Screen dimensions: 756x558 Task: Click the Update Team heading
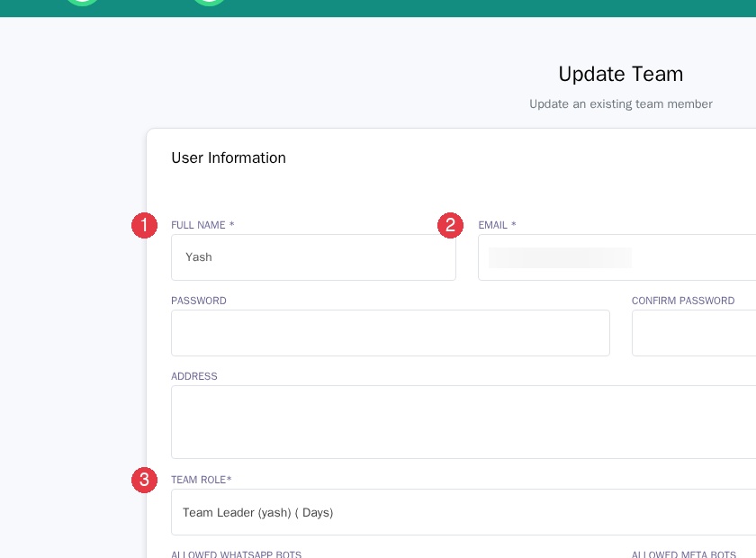pos(620,75)
